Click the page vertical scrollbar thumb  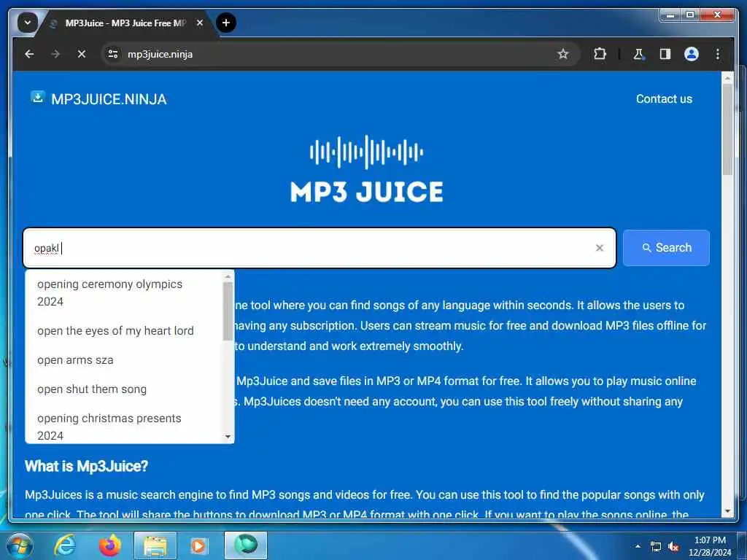click(727, 129)
